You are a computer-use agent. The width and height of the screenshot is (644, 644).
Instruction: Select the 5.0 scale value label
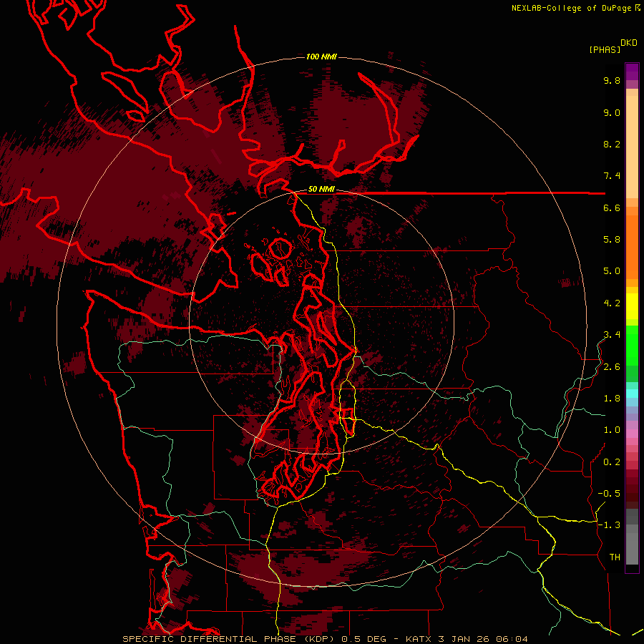[612, 271]
